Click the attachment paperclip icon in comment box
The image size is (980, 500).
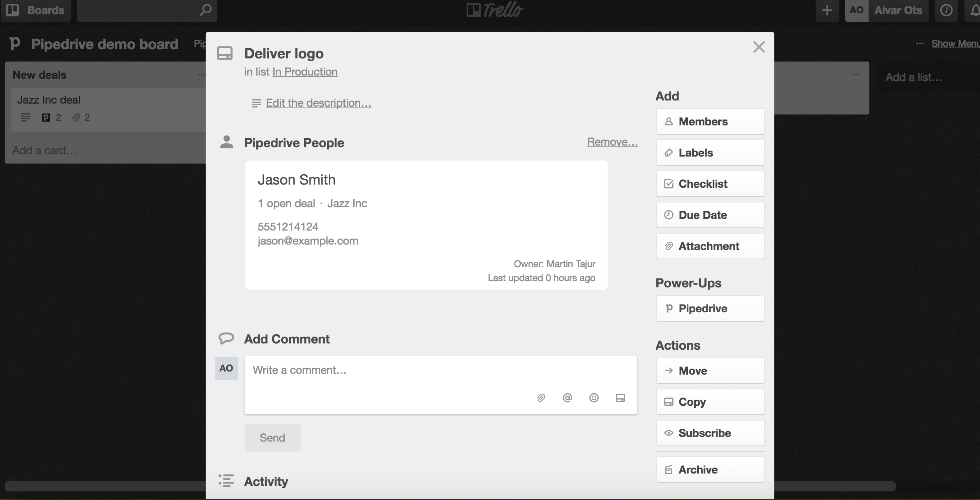[x=541, y=398]
